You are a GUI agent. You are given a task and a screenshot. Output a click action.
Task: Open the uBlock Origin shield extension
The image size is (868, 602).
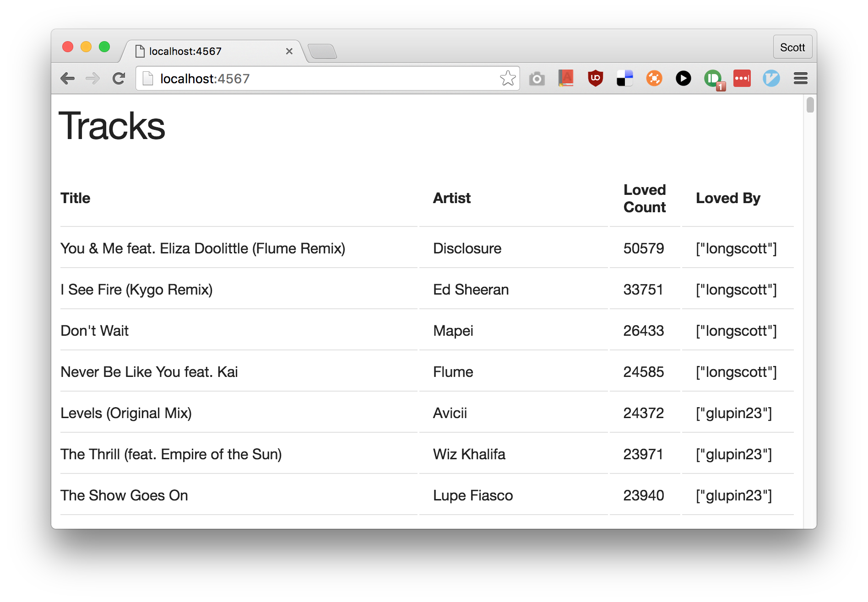click(x=595, y=78)
